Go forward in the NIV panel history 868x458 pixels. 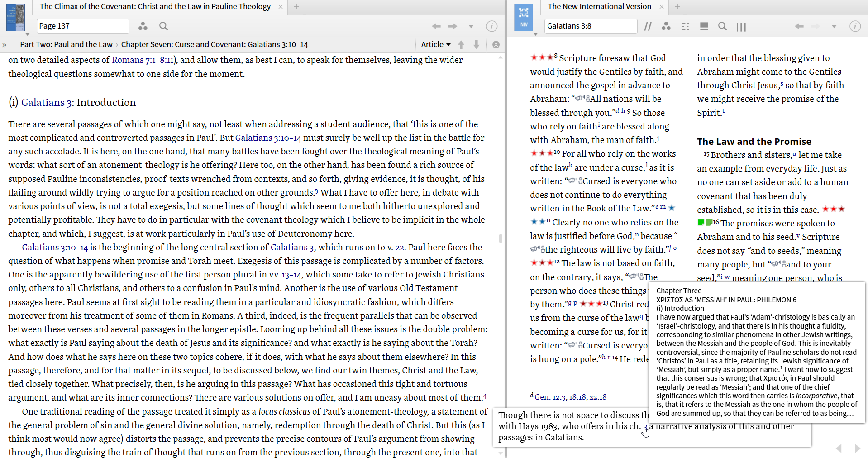coord(816,26)
